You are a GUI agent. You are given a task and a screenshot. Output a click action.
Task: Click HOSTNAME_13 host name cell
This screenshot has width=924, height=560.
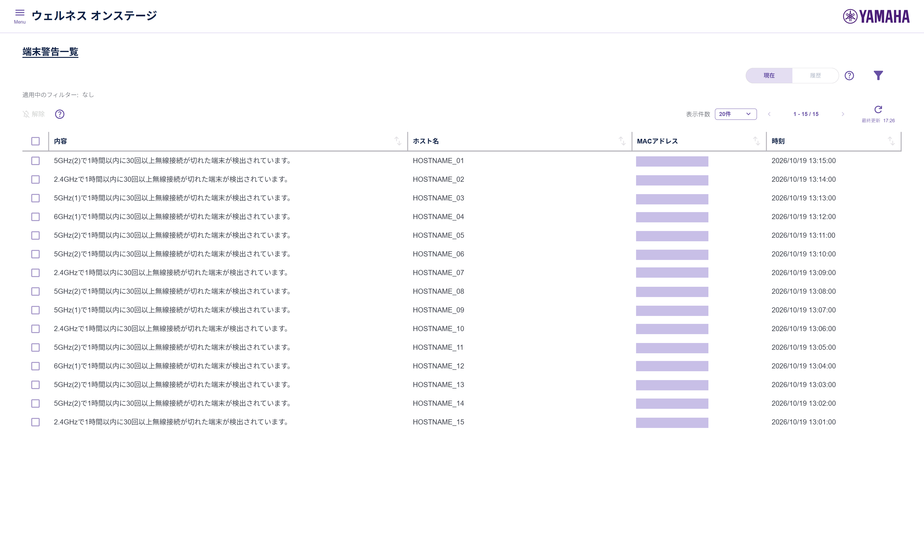tap(438, 385)
